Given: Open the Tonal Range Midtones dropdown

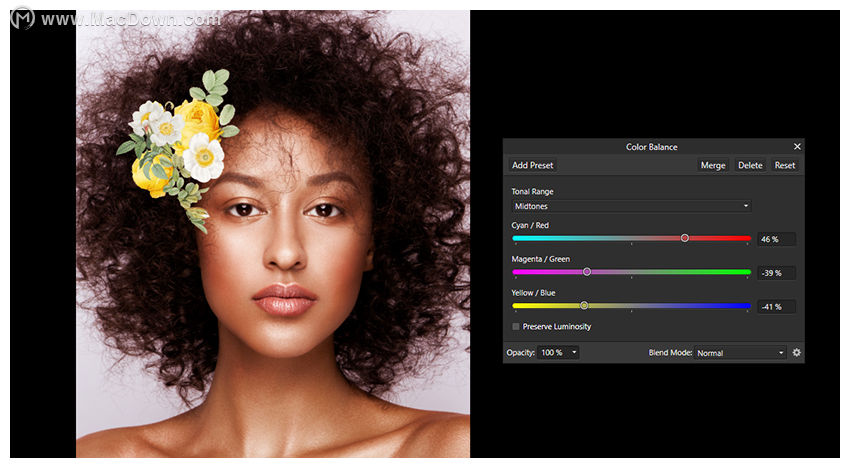Looking at the screenshot, I should pyautogui.click(x=631, y=206).
